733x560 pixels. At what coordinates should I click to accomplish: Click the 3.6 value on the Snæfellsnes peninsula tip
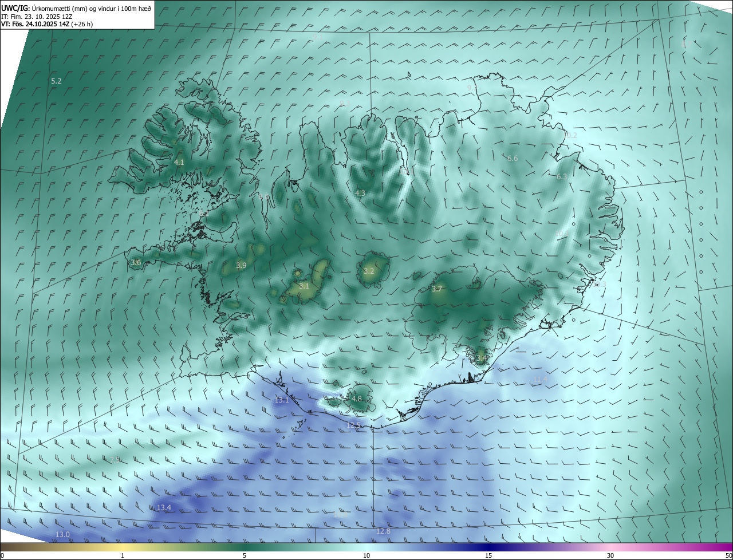136,263
